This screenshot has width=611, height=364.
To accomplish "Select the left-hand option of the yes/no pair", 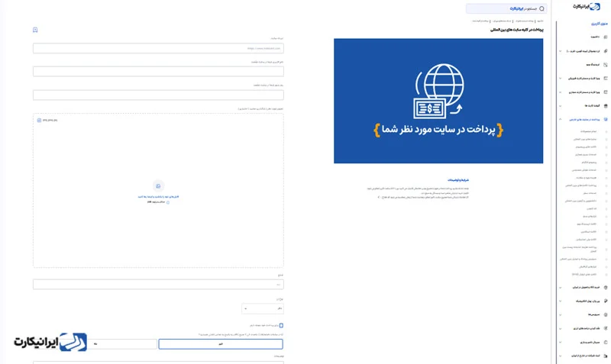I will [x=95, y=344].
